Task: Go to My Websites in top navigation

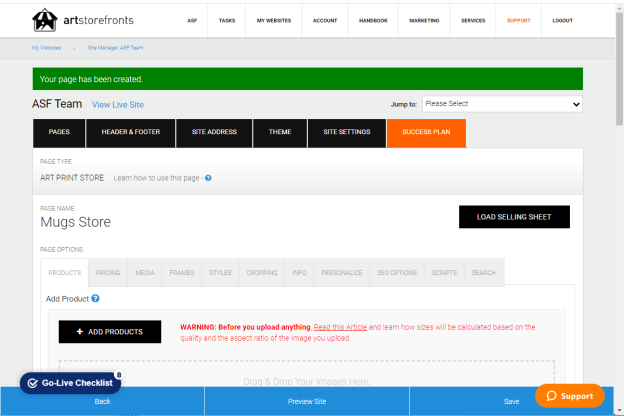Action: coord(274,20)
